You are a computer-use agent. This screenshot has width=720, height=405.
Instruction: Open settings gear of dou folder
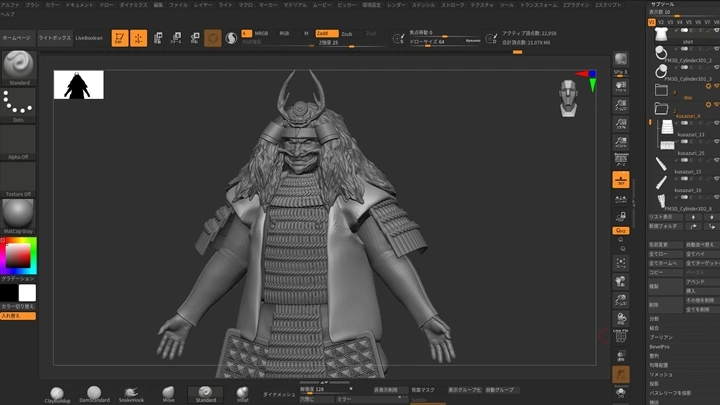709,86
